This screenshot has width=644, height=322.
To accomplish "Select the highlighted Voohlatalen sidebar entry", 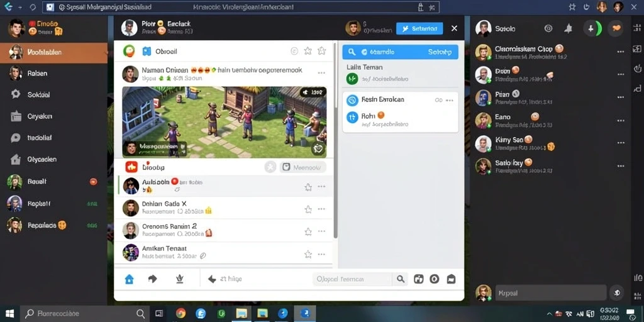I will pyautogui.click(x=53, y=52).
